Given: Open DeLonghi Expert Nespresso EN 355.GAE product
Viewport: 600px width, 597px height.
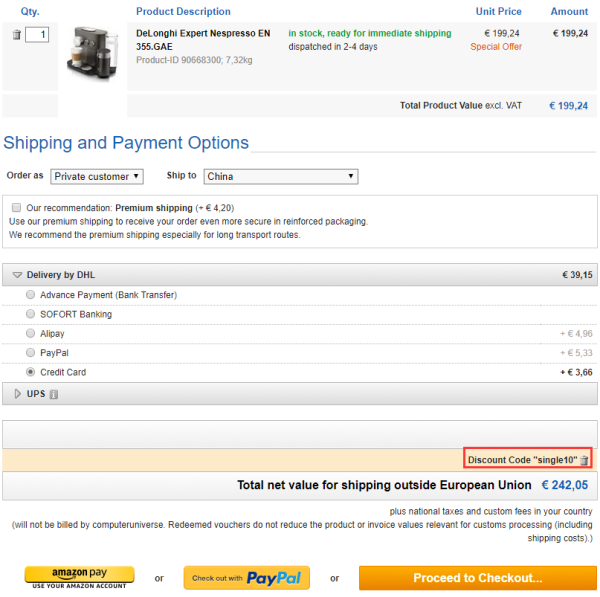Looking at the screenshot, I should 203,40.
